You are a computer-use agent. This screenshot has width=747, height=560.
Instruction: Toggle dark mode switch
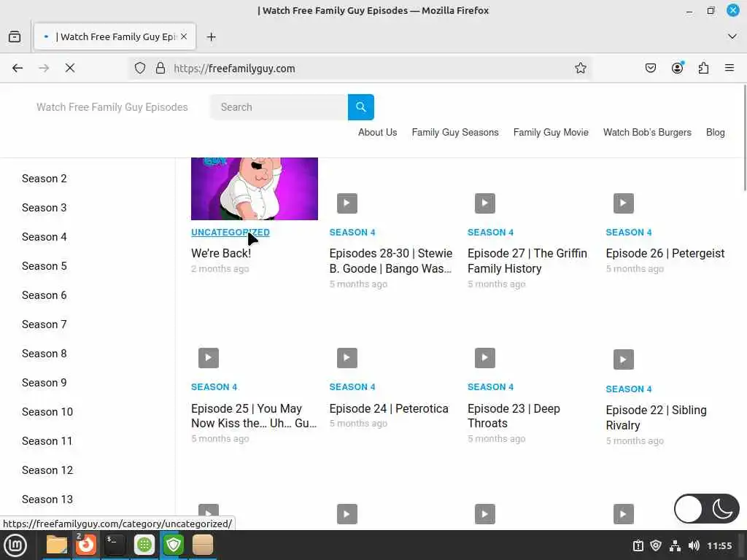click(706, 508)
